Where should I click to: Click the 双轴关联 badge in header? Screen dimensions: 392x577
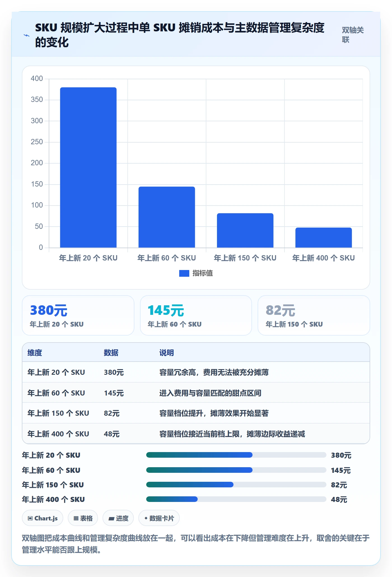[x=353, y=35]
